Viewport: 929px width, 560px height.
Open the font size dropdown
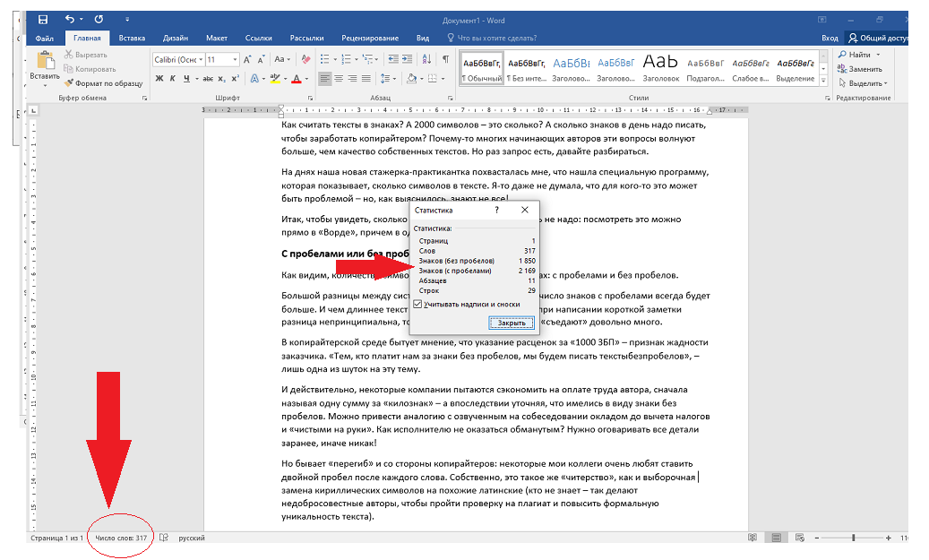(236, 59)
